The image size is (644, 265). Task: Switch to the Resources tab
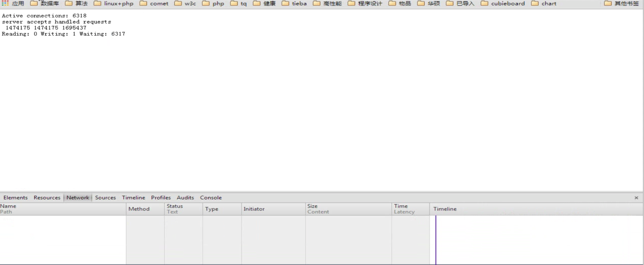pos(47,198)
